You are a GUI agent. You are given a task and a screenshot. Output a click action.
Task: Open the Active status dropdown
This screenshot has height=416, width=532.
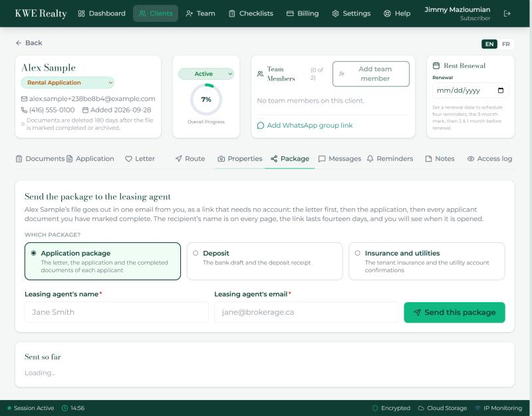pos(206,74)
